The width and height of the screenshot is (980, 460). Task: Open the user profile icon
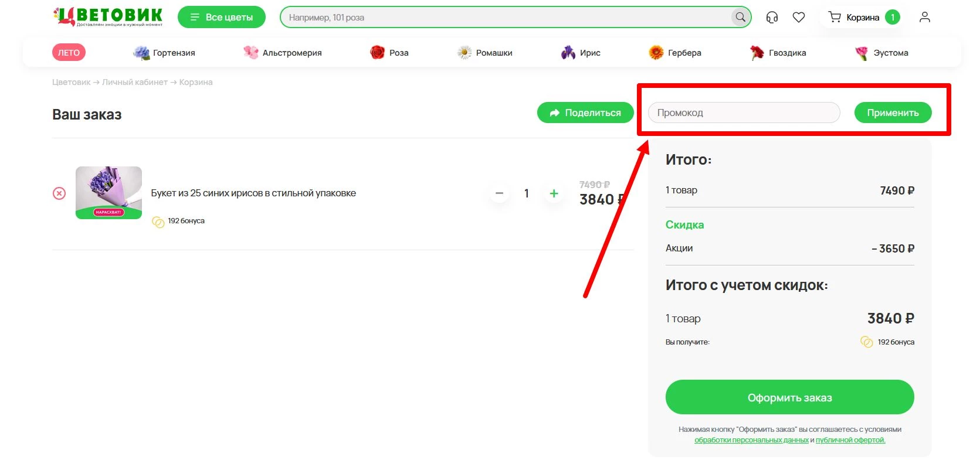tap(925, 18)
